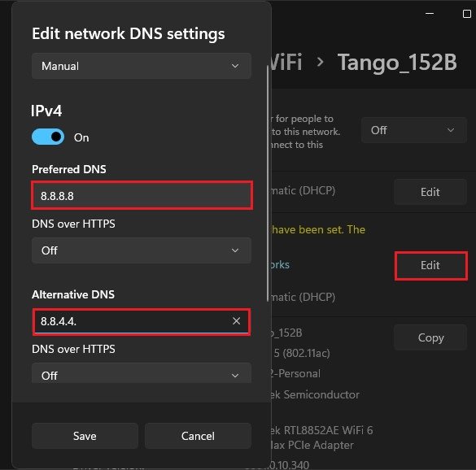
Task: Copy the network properties
Action: [x=430, y=337]
